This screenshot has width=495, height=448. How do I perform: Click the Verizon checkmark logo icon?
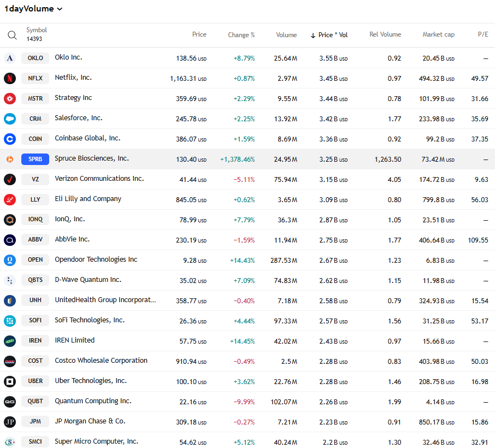(10, 179)
